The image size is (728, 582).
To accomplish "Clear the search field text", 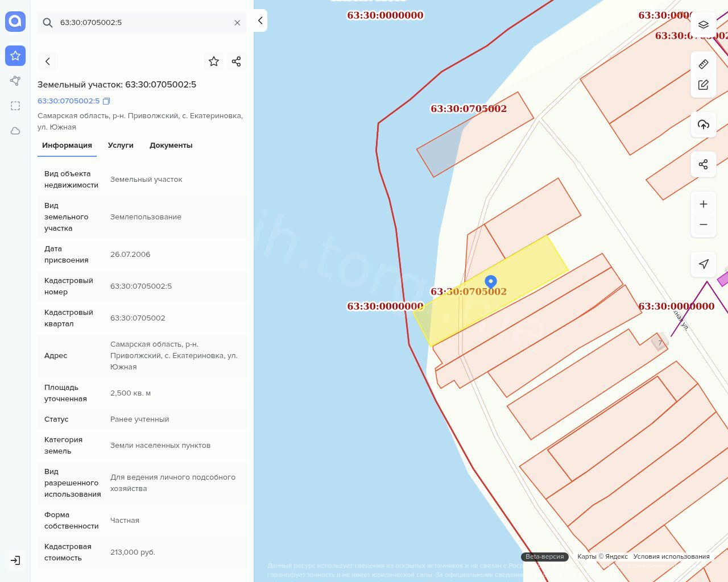I will (237, 23).
